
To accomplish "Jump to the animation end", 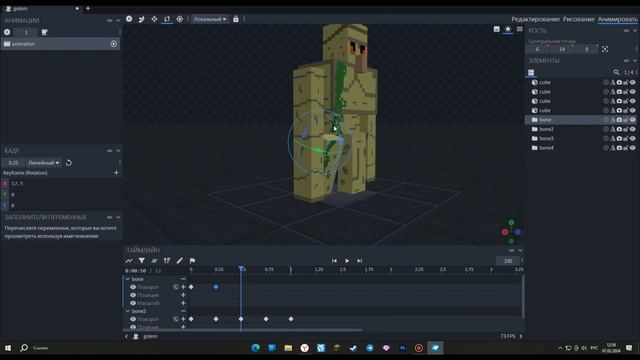I will [x=360, y=261].
